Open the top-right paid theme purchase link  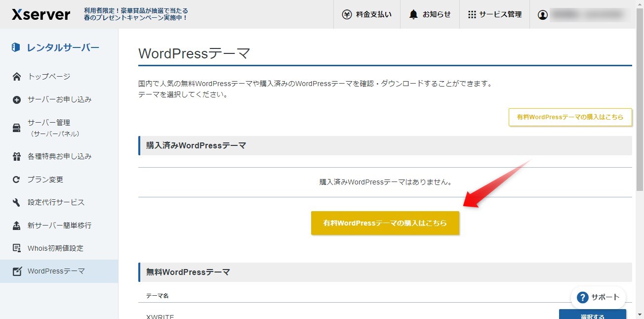[x=570, y=117]
